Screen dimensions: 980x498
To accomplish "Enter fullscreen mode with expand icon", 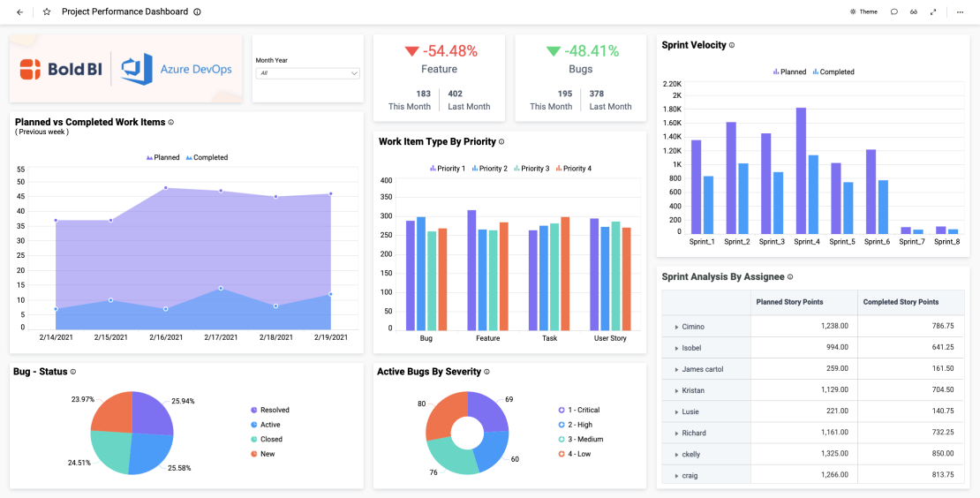I will [x=933, y=12].
